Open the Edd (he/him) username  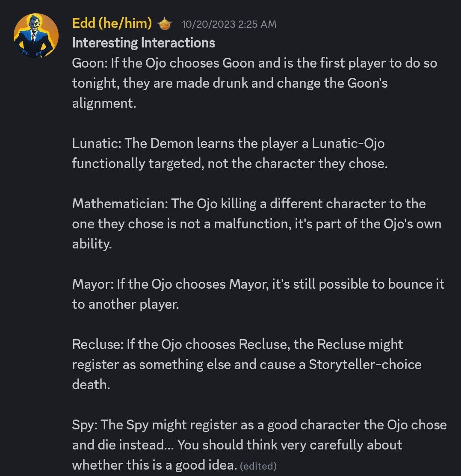point(112,23)
